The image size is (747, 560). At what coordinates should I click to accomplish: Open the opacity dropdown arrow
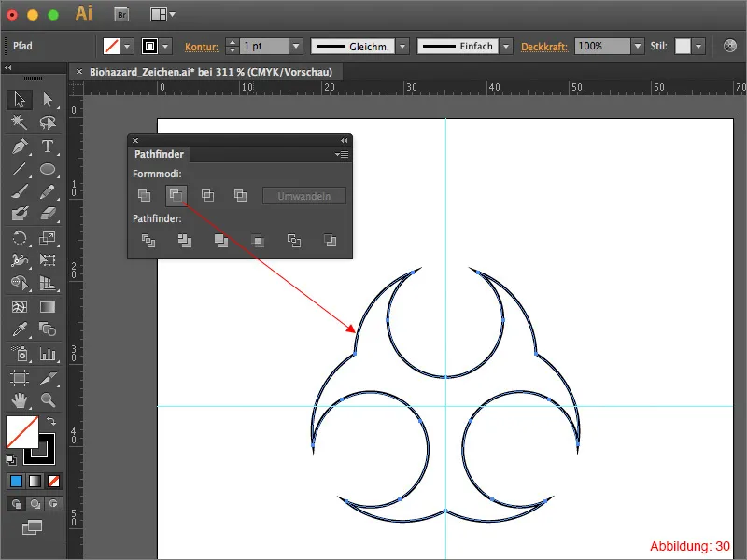[x=638, y=46]
